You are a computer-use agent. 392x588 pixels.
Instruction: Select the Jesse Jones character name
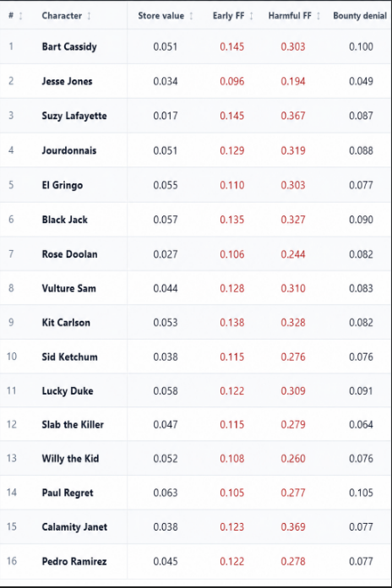point(67,81)
